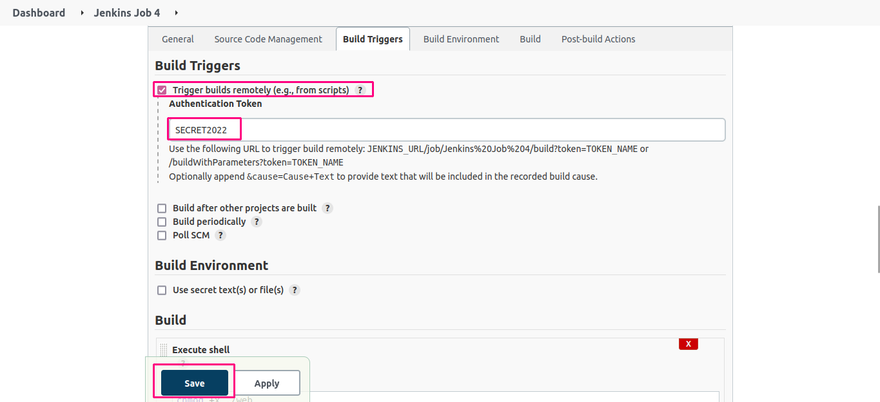Save the job configuration
The image size is (880, 402).
tap(194, 383)
